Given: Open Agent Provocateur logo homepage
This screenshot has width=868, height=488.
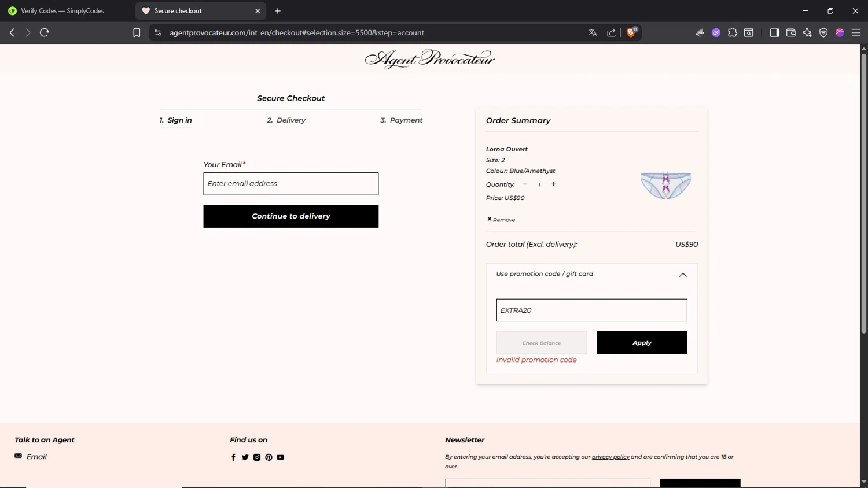Looking at the screenshot, I should point(430,58).
